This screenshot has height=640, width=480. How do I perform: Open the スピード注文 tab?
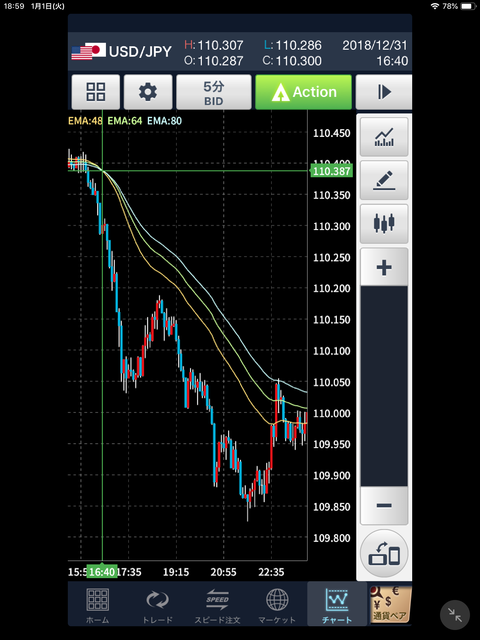217,605
